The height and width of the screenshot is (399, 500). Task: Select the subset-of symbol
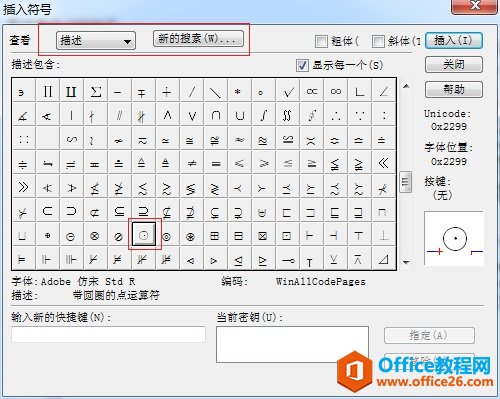(x=48, y=211)
